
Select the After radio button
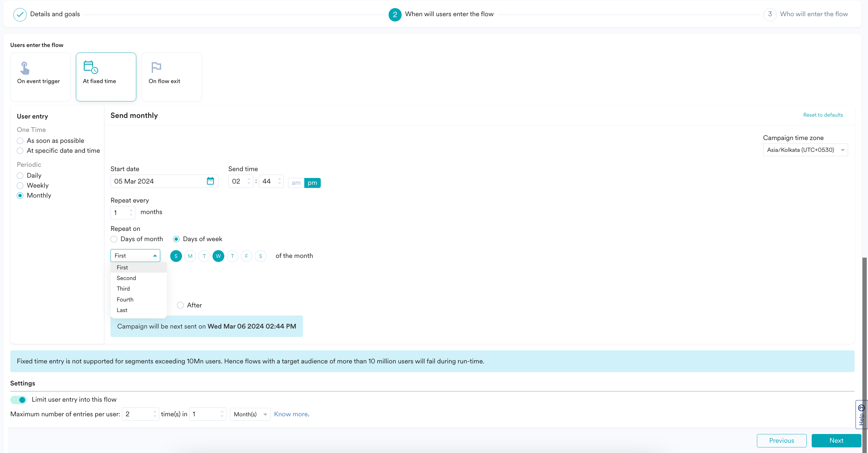pos(180,306)
